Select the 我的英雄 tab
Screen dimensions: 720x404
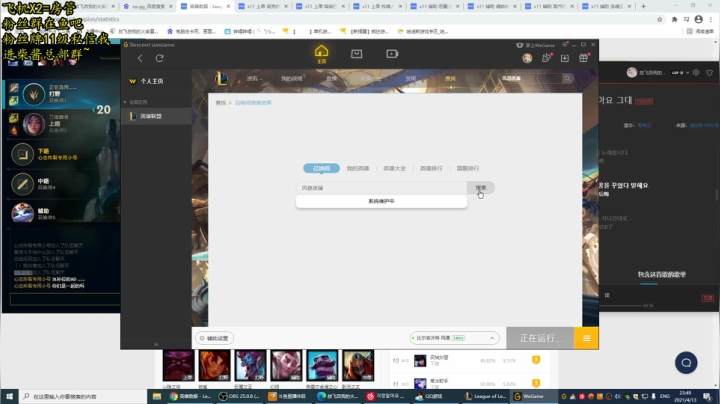pos(358,168)
